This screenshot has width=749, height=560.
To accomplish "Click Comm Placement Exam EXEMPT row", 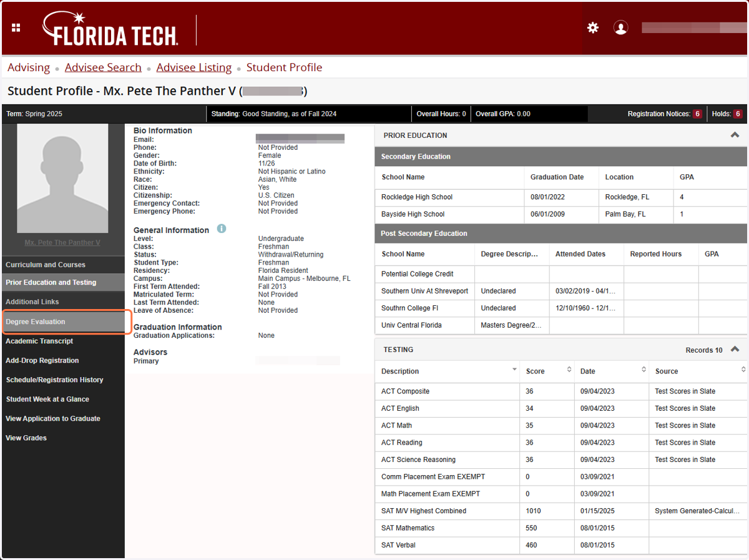I will (561, 476).
